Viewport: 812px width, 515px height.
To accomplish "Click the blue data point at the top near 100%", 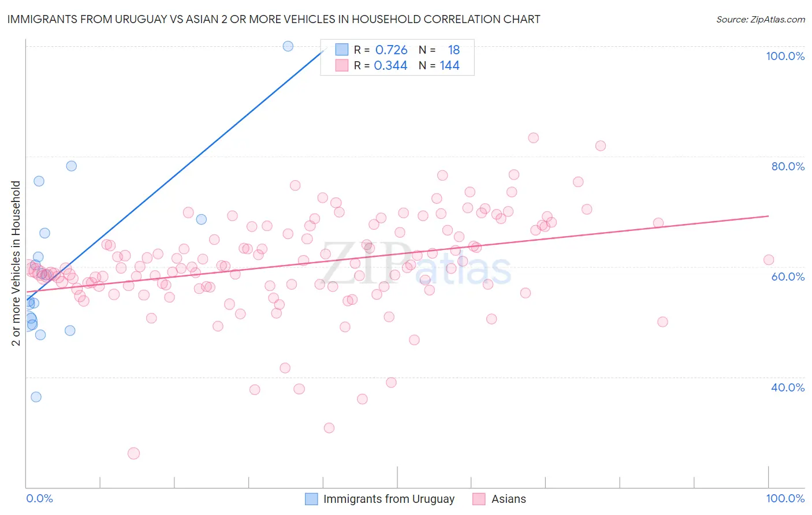I will point(288,46).
